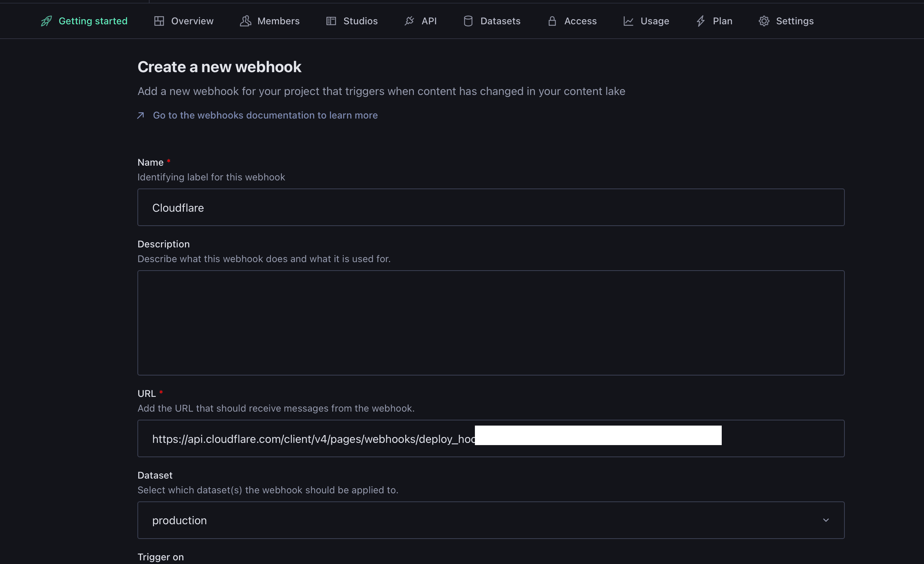924x564 pixels.
Task: Switch to the Members tab
Action: click(x=278, y=21)
